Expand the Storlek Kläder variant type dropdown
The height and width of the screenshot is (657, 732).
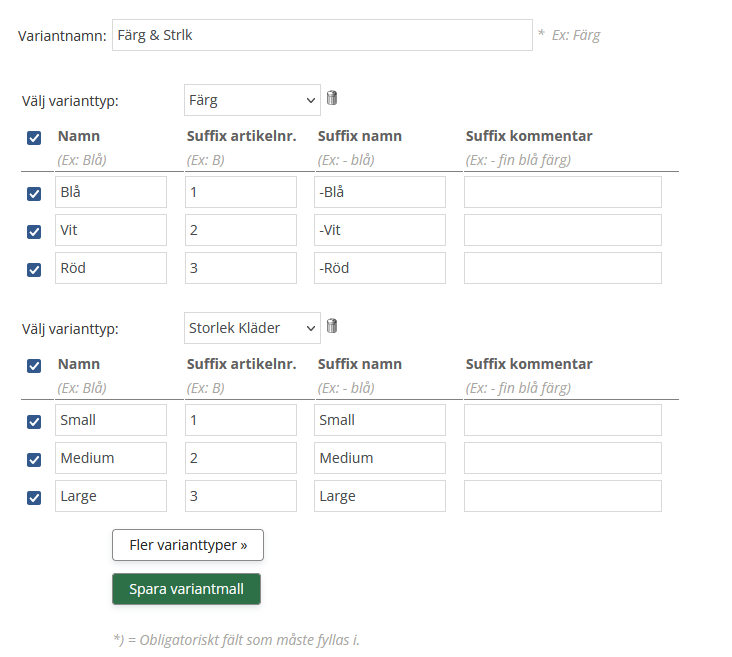[252, 328]
